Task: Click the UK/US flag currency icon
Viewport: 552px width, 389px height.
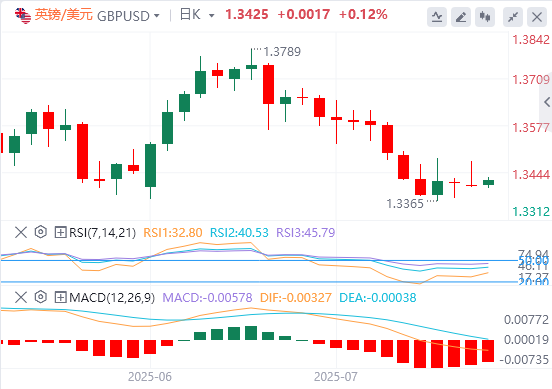Action: 23,15
